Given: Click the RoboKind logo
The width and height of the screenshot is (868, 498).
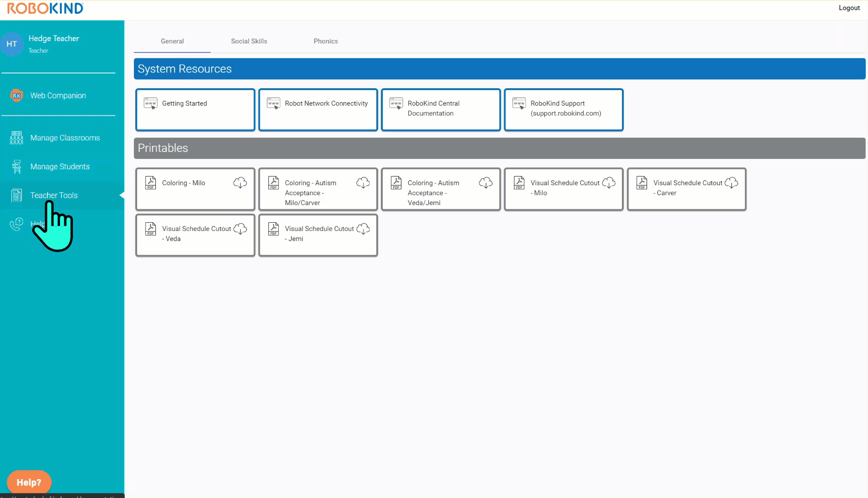Looking at the screenshot, I should pyautogui.click(x=45, y=8).
